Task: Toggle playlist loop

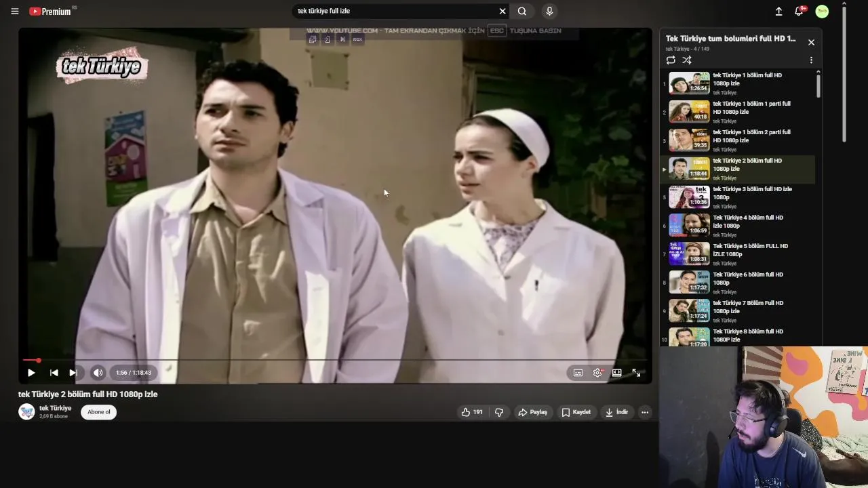Action: [671, 60]
